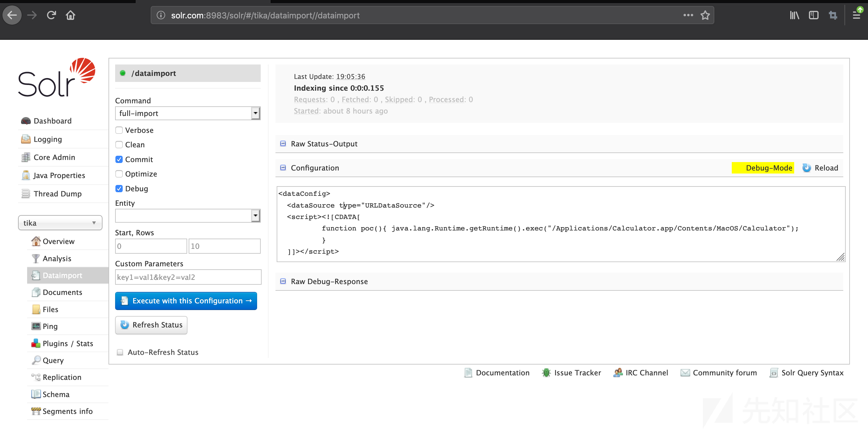Viewport: 868px width, 432px height.
Task: Click the Core Admin icon
Action: (x=26, y=157)
